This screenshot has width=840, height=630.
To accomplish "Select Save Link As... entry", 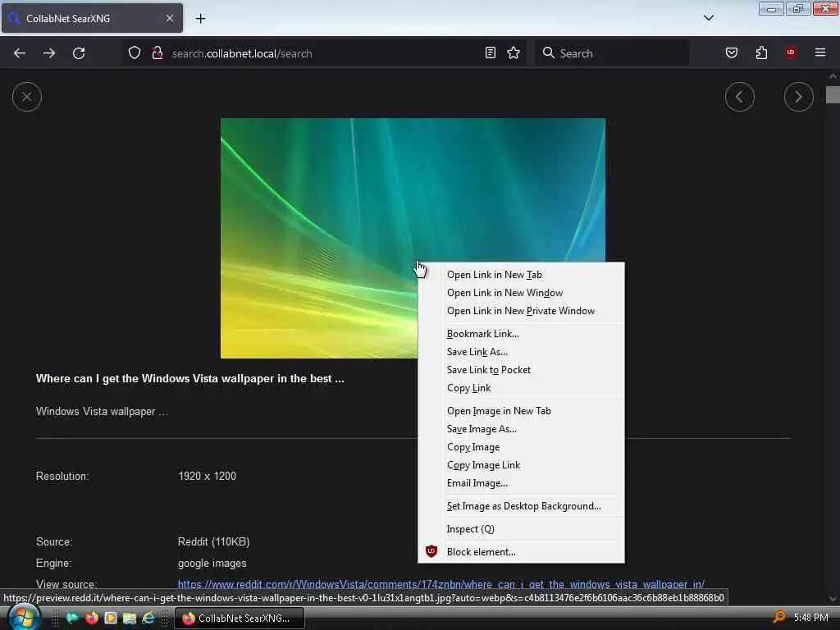I will tap(521, 352).
